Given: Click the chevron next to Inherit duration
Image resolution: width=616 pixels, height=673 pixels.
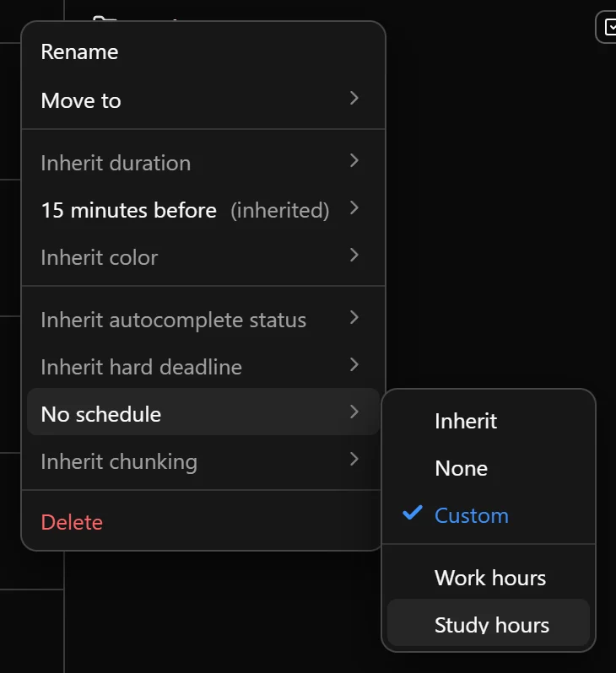Looking at the screenshot, I should 354,161.
